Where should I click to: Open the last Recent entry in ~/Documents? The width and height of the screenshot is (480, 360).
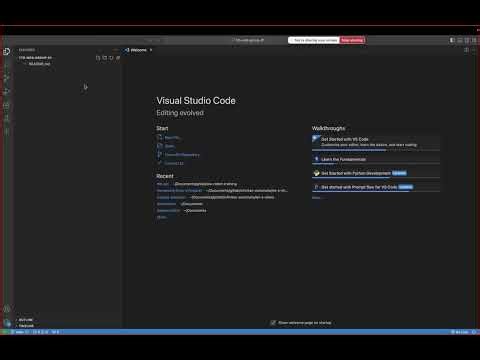tap(168, 211)
